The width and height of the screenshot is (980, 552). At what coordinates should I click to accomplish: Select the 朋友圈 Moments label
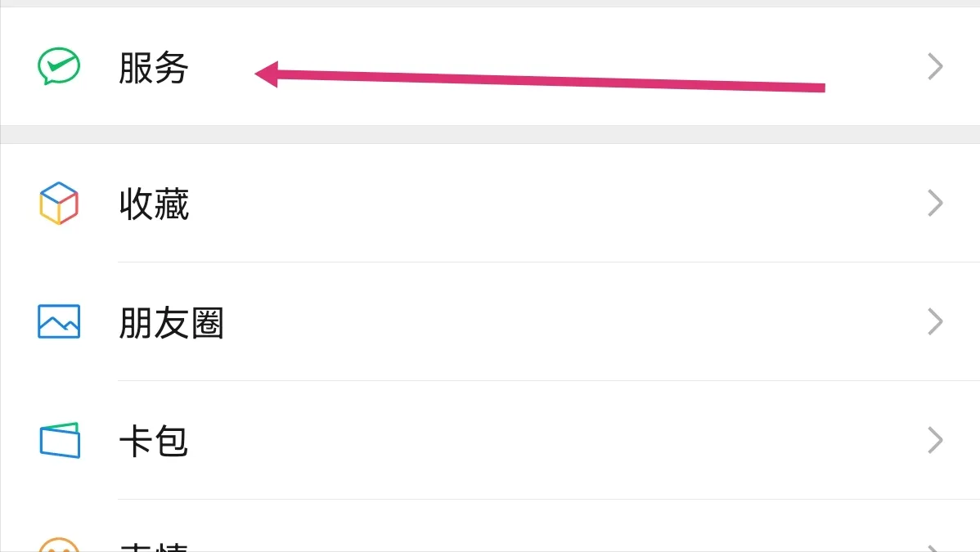click(171, 323)
